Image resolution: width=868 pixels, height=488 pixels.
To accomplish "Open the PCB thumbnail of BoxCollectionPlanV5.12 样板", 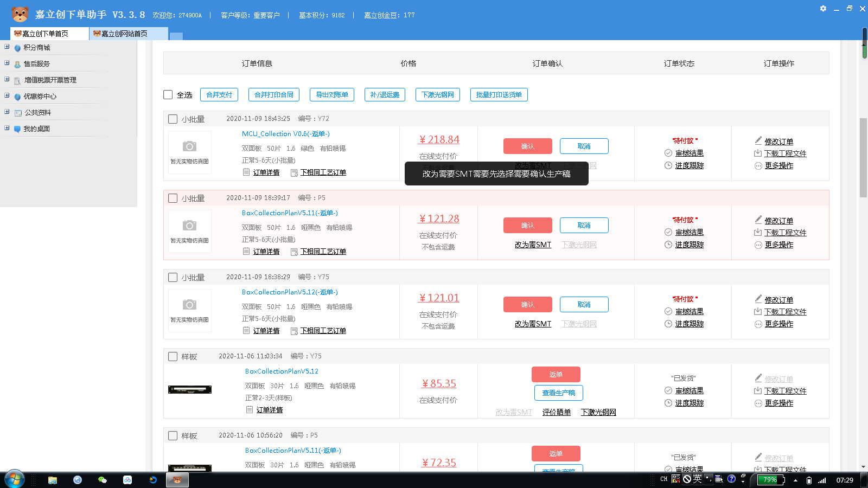I will [x=189, y=389].
